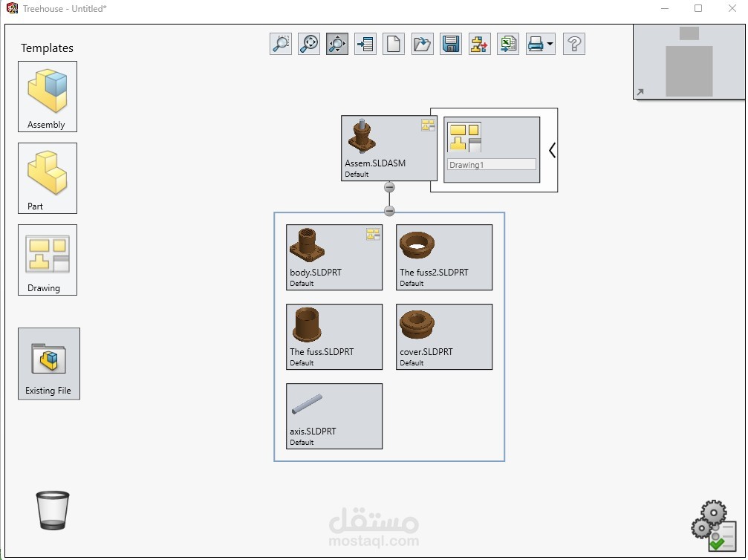The width and height of the screenshot is (748, 560).
Task: Select The fuss.SLDPRT node
Action: tap(334, 336)
